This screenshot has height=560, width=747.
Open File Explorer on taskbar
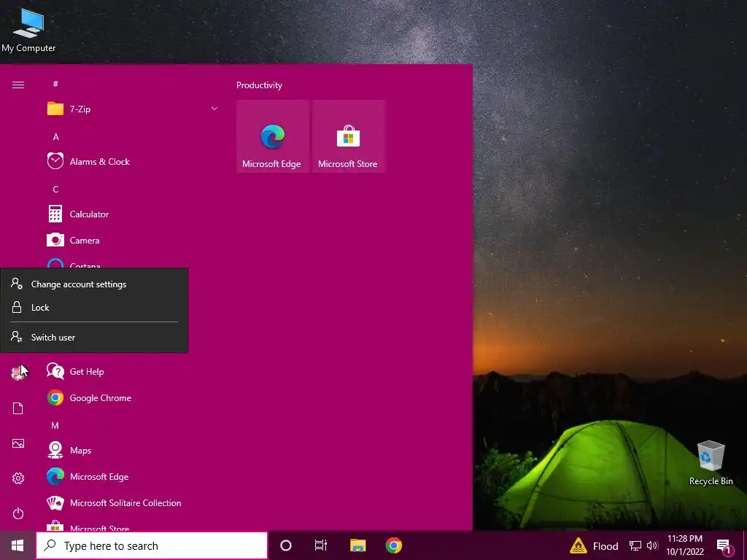[x=357, y=545]
